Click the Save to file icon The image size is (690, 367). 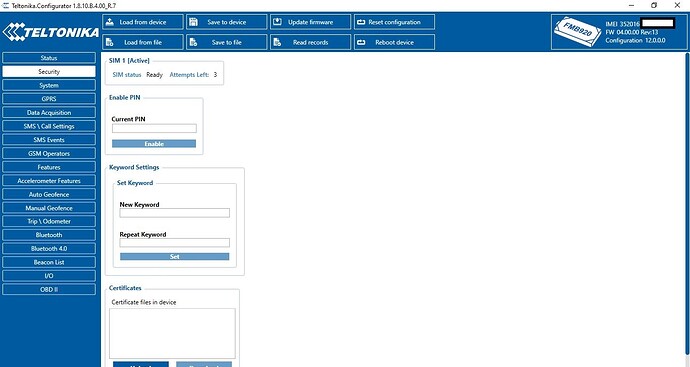[x=194, y=42]
